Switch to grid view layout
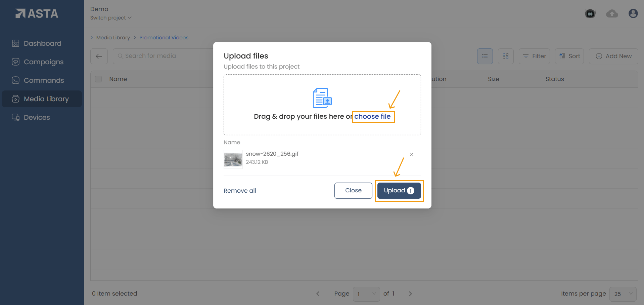The image size is (644, 305). [x=505, y=56]
